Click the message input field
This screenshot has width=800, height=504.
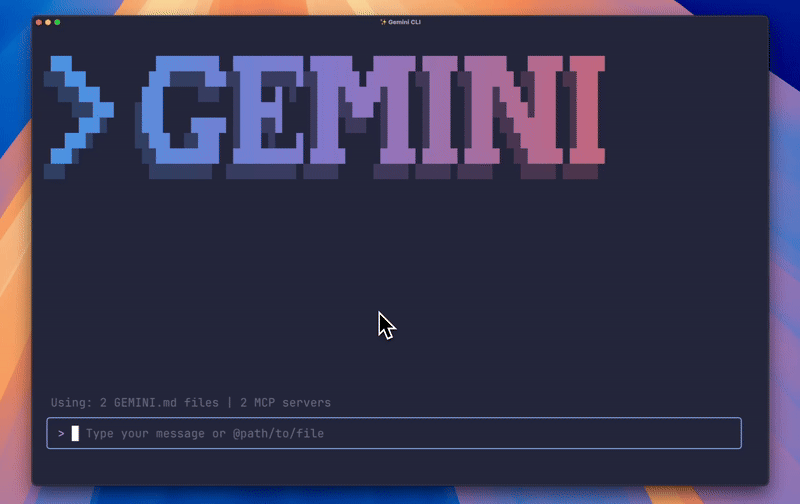394,433
